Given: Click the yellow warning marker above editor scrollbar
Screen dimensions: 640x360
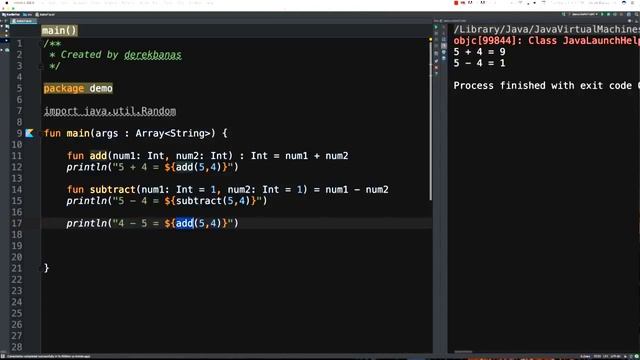Looking at the screenshot, I should (x=430, y=40).
